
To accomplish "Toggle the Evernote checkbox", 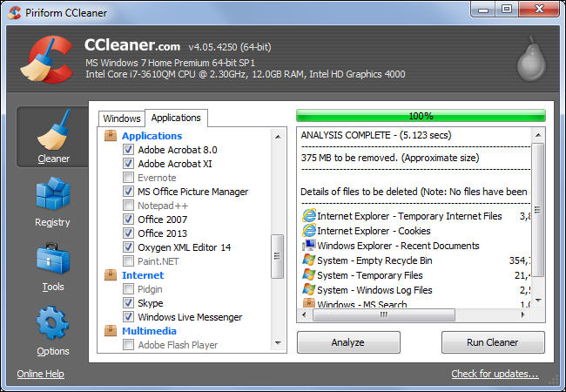I will point(128,177).
